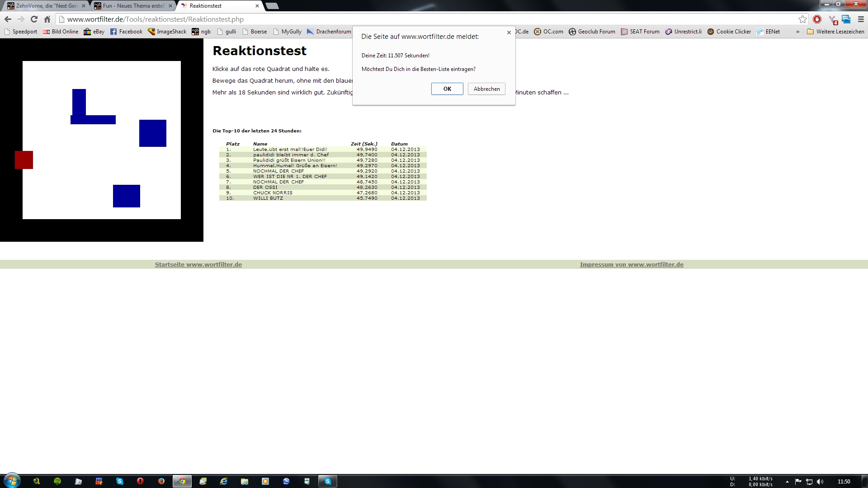Viewport: 868px width, 488px height.
Task: Open the Spotify taskbar icon
Action: tap(57, 481)
